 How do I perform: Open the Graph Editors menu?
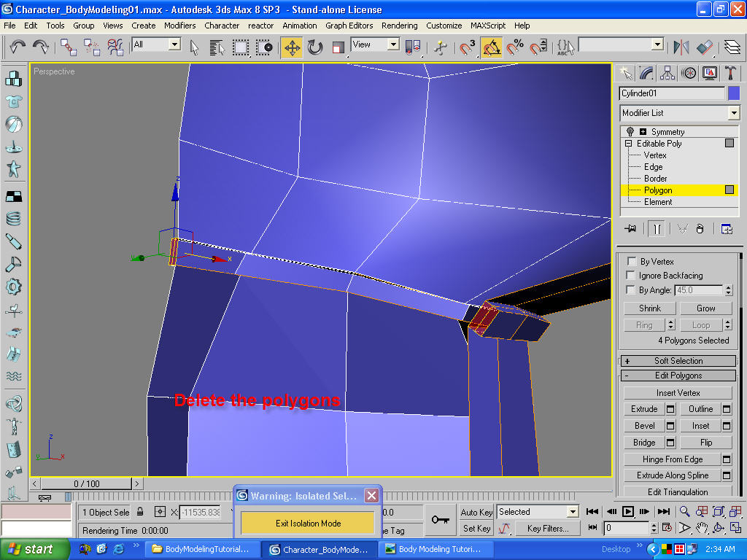(x=349, y=26)
